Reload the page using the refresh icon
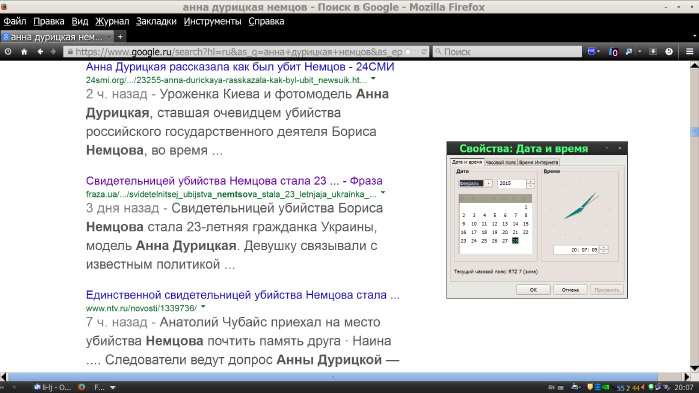The height and width of the screenshot is (393, 699). click(424, 52)
